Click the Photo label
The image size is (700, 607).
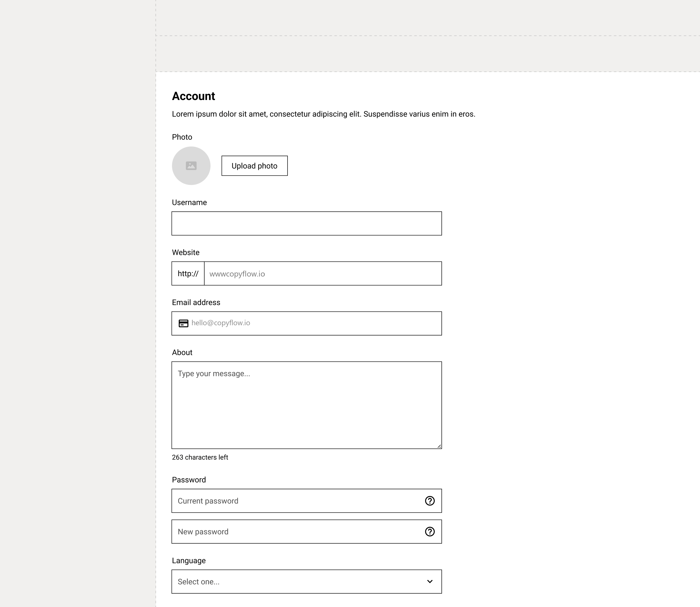182,137
